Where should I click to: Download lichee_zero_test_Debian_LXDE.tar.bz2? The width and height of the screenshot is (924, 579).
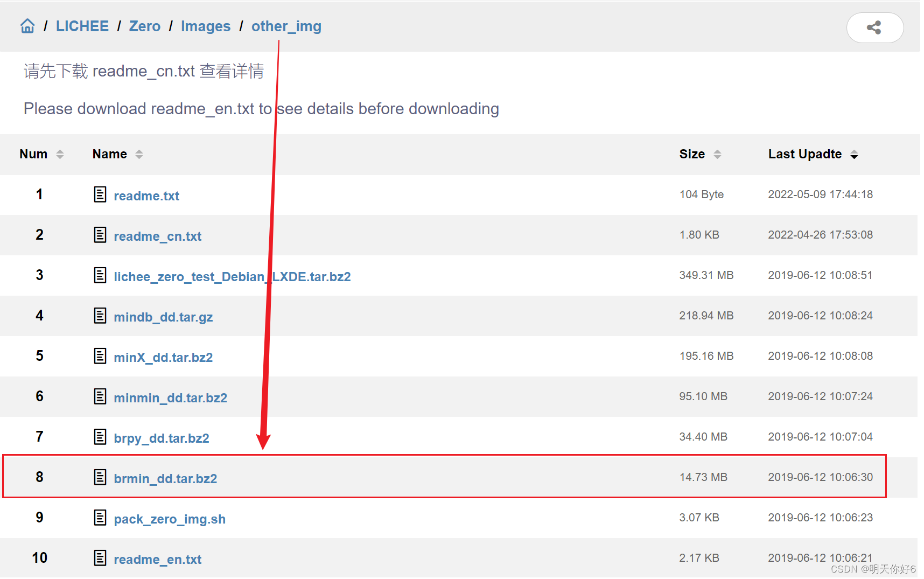[x=232, y=277]
